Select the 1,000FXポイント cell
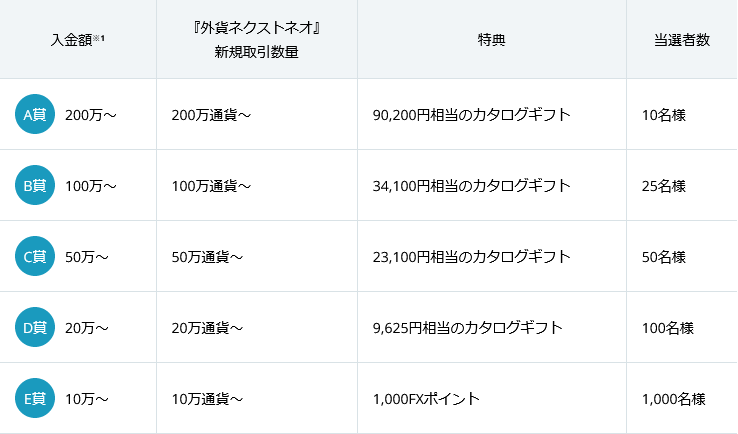Screen dimensions: 738x434 click(x=426, y=399)
